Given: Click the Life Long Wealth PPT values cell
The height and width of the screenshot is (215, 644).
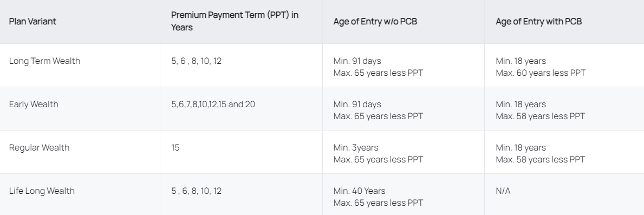Looking at the screenshot, I should click(x=196, y=191).
